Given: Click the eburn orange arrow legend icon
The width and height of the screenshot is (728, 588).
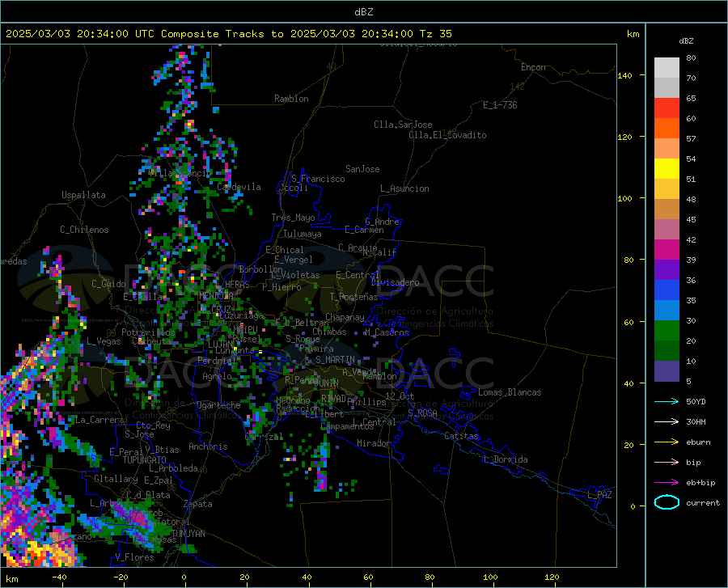Looking at the screenshot, I should pos(667,442).
